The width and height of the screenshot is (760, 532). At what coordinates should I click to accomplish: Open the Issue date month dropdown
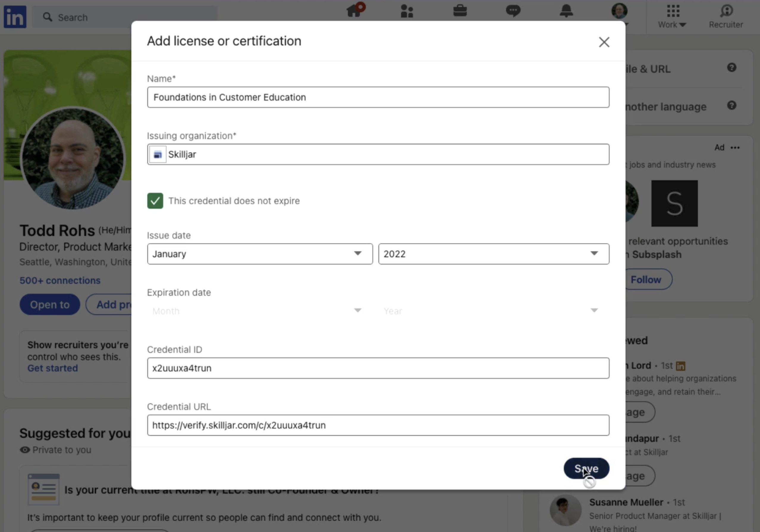pos(260,254)
